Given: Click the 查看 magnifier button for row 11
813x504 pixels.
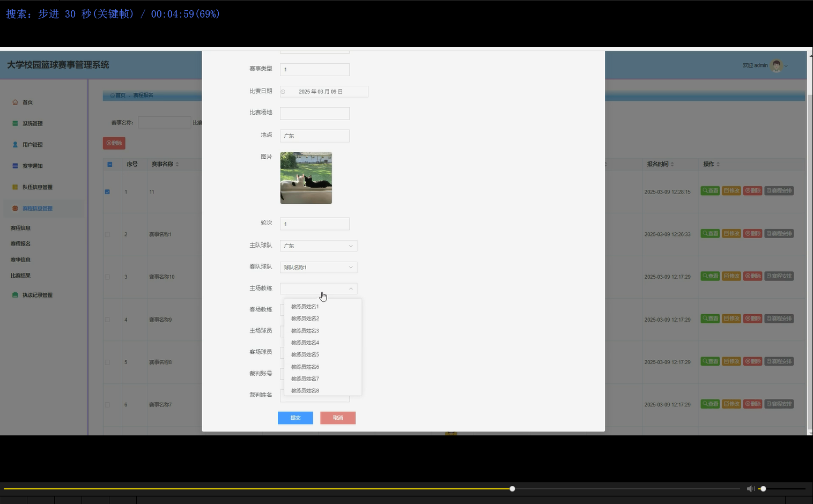Looking at the screenshot, I should (710, 191).
